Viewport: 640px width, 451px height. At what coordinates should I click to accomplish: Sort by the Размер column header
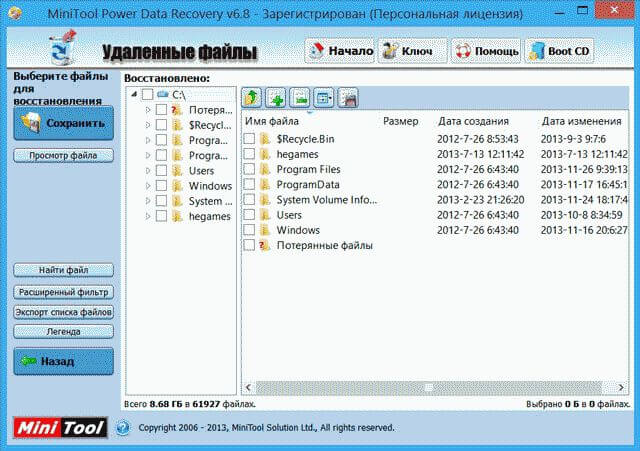[x=400, y=121]
